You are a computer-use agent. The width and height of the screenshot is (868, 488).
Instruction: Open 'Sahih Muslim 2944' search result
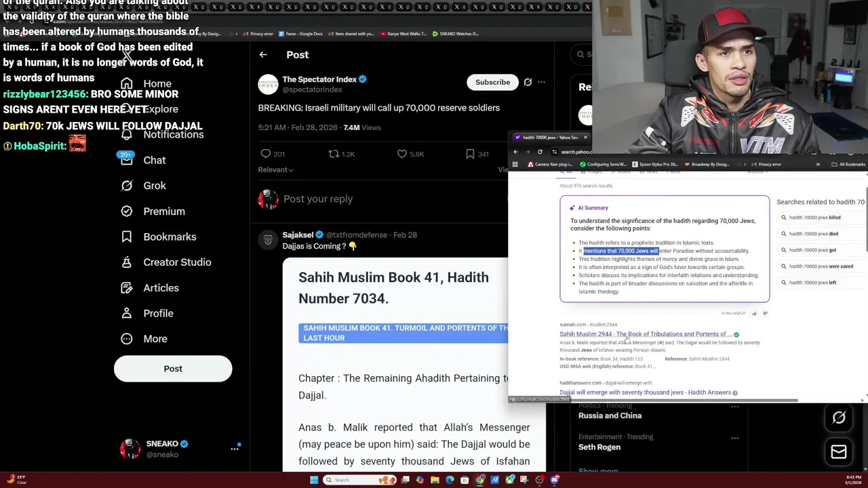click(646, 334)
